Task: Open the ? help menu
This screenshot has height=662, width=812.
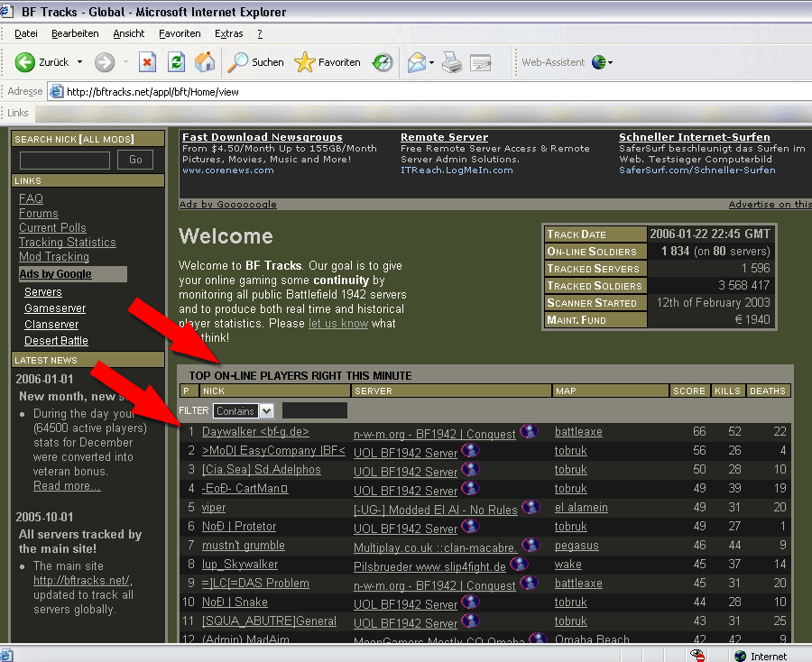Action: click(x=260, y=33)
